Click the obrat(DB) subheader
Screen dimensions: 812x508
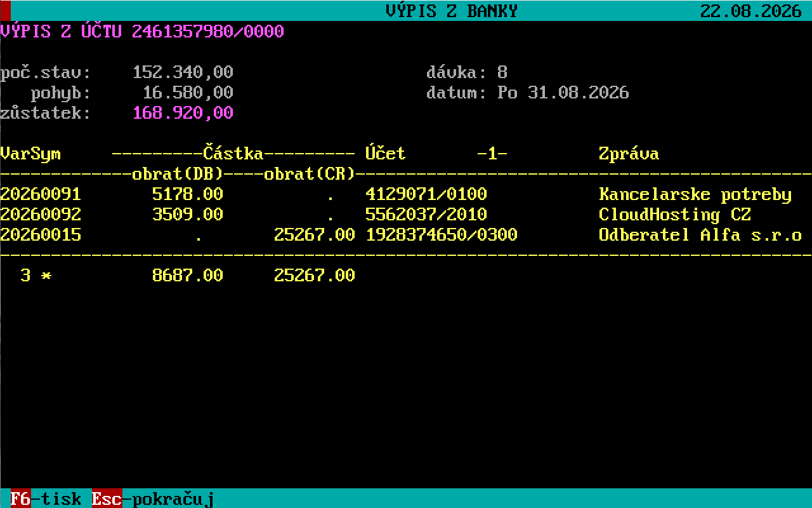click(x=178, y=173)
